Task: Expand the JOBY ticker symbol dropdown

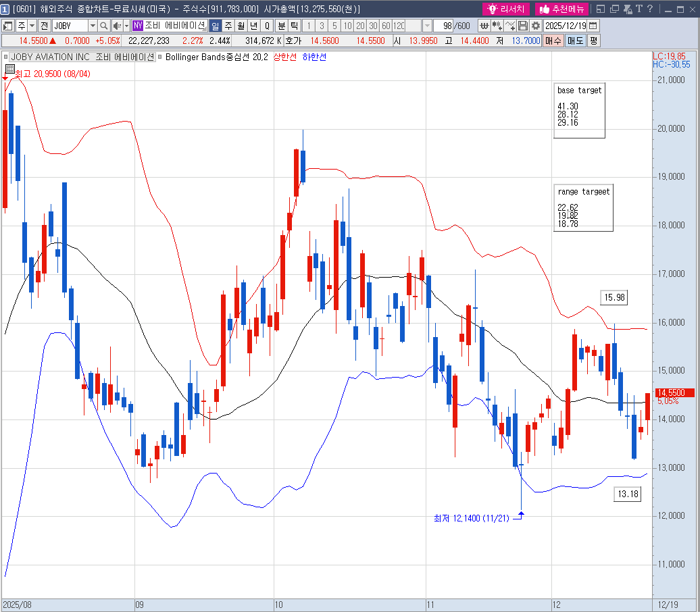Action: pyautogui.click(x=93, y=26)
